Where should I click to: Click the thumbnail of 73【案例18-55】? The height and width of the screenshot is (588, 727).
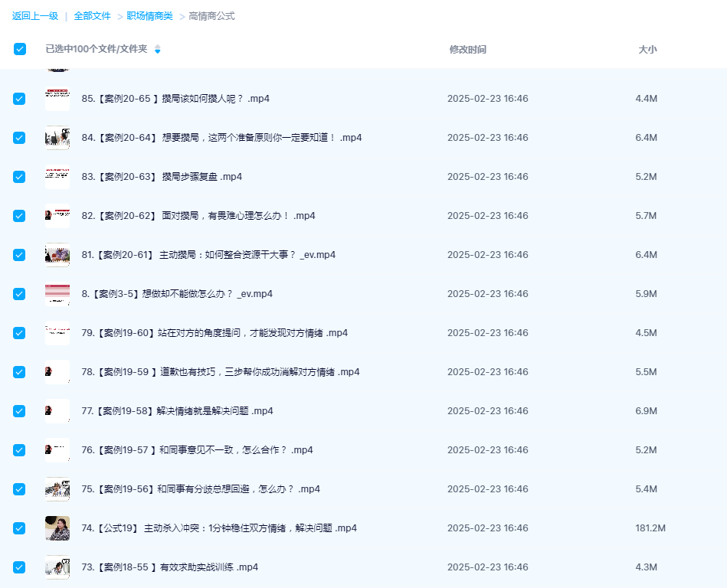pos(57,567)
